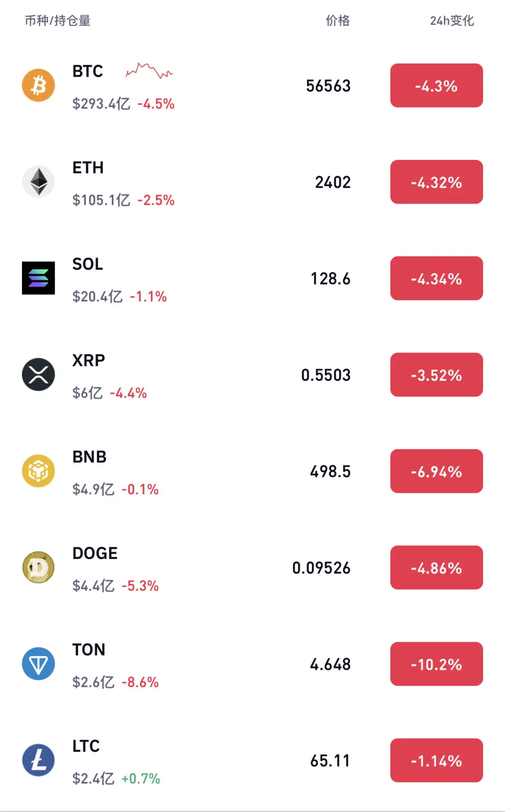Tap the XRP coin icon
Image resolution: width=505 pixels, height=812 pixels.
click(38, 375)
